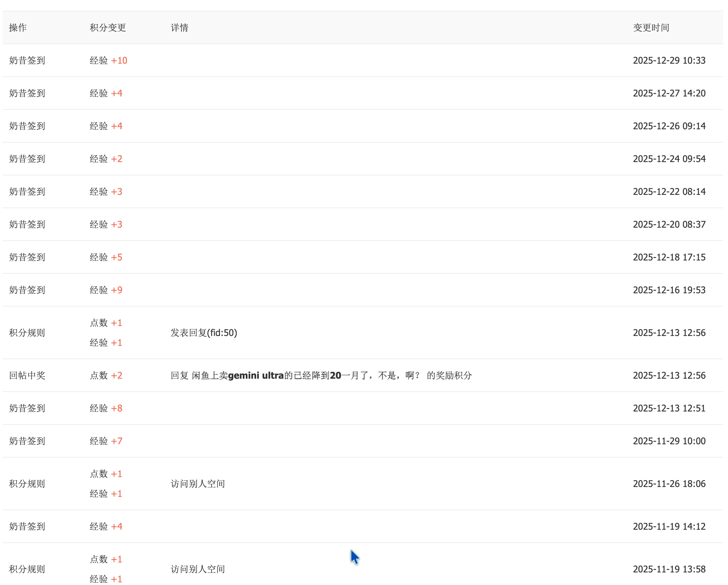Viewport: 728px width, 585px height.
Task: Click the timestamp 2025-11-29 10:00
Action: (x=669, y=441)
